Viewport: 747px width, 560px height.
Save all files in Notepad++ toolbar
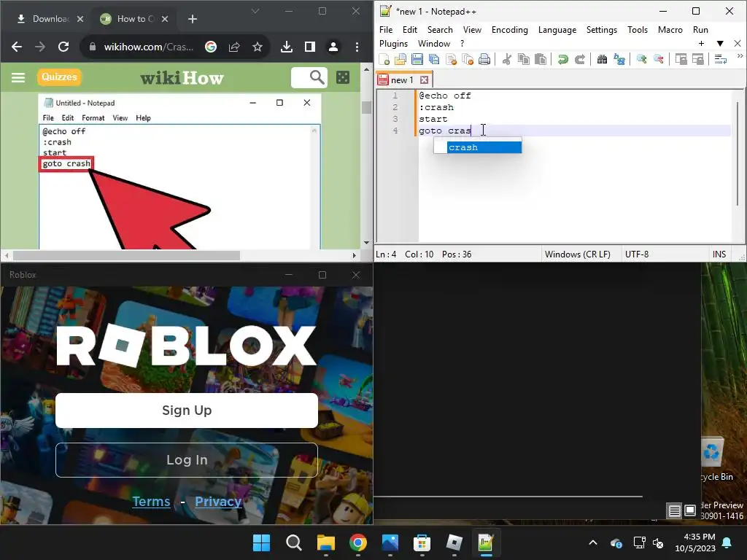coord(434,60)
